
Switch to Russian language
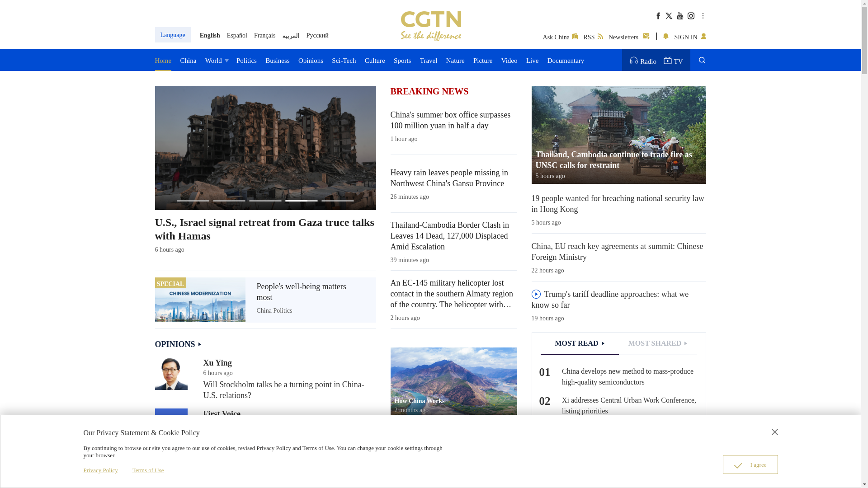317,35
